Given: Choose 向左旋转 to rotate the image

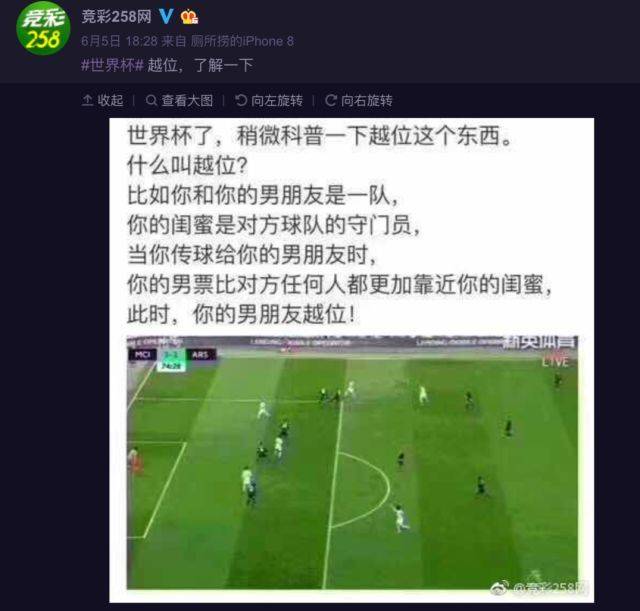Looking at the screenshot, I should point(269,100).
